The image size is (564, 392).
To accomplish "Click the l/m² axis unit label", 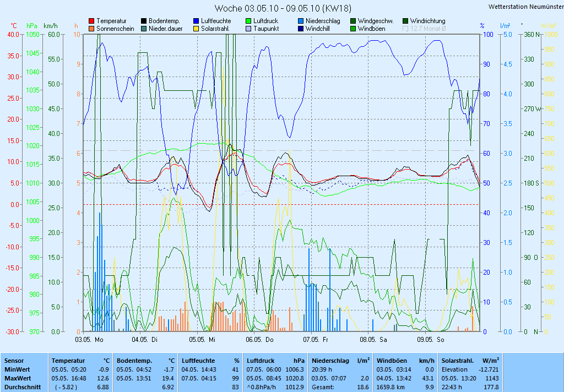I will click(506, 26).
